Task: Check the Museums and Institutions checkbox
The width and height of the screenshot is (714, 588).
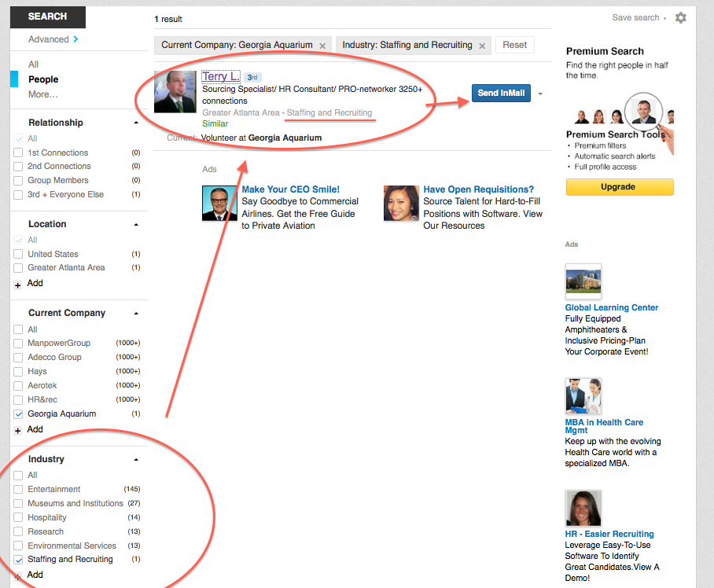Action: click(18, 503)
